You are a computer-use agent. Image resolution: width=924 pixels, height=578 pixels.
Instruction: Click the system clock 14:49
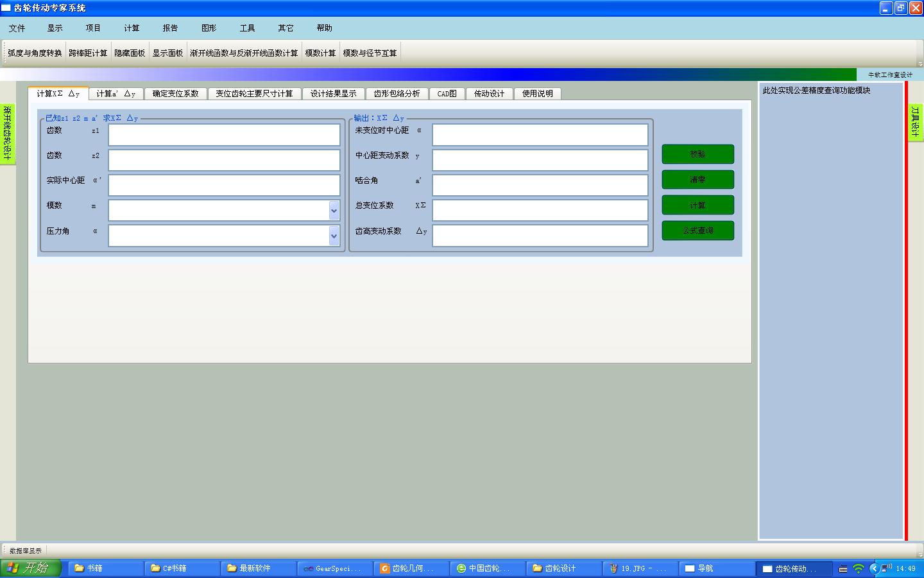[x=905, y=568]
